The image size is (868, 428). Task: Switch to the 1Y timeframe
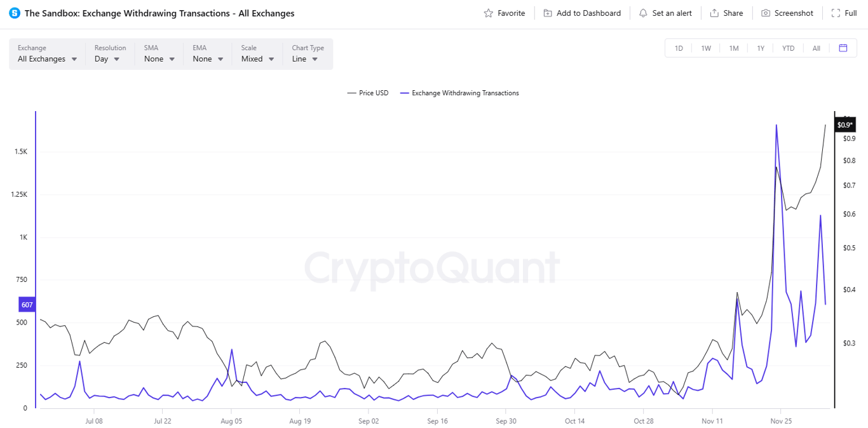pyautogui.click(x=760, y=48)
